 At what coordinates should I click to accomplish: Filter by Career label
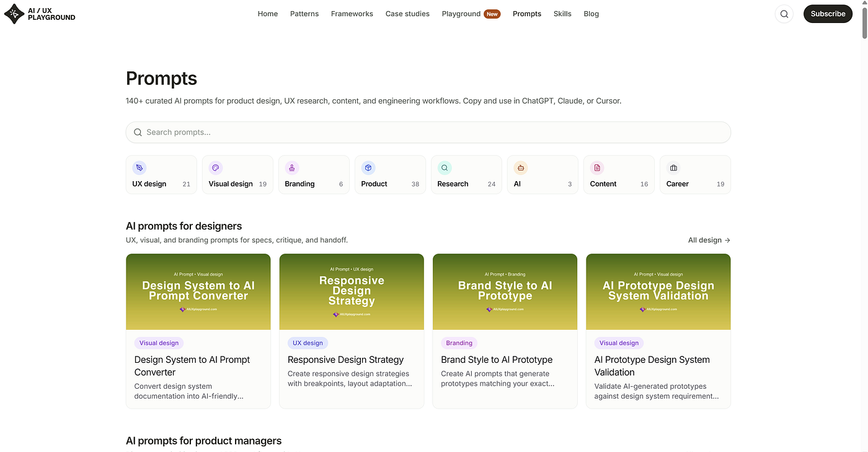pos(677,184)
